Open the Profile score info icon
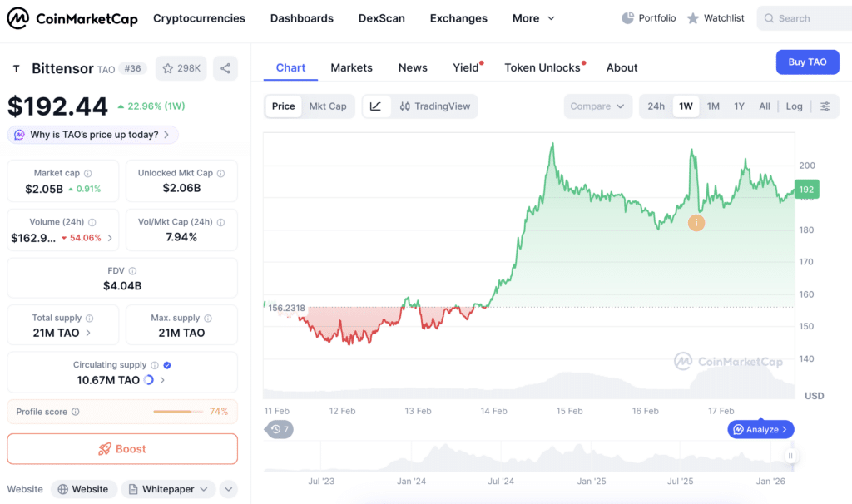 click(x=76, y=412)
